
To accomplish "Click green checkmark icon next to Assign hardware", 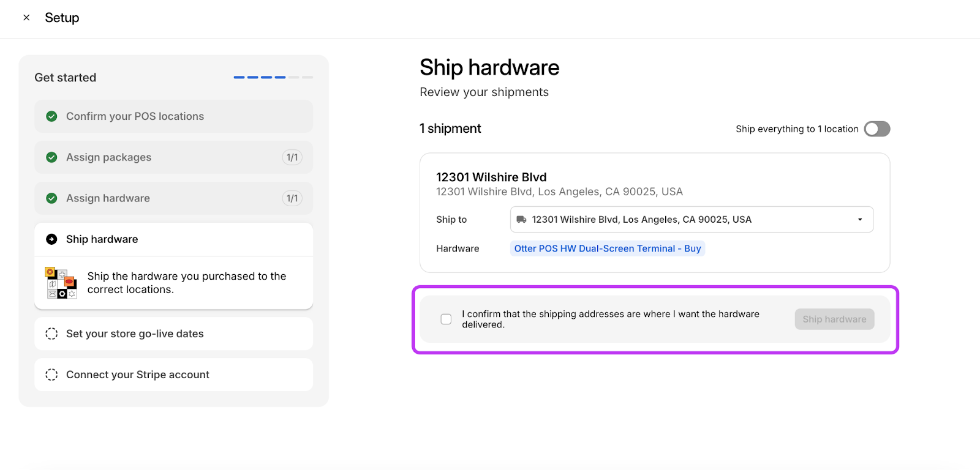I will (52, 198).
